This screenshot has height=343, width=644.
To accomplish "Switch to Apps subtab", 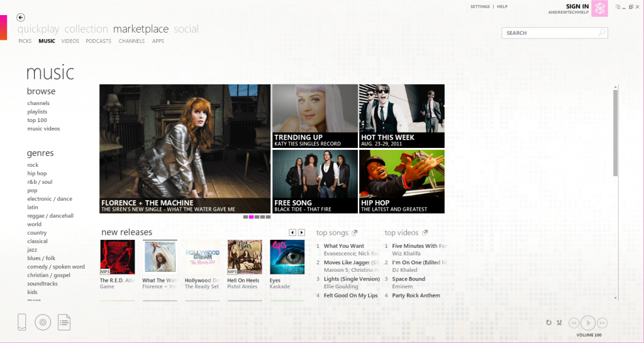I will [x=158, y=41].
